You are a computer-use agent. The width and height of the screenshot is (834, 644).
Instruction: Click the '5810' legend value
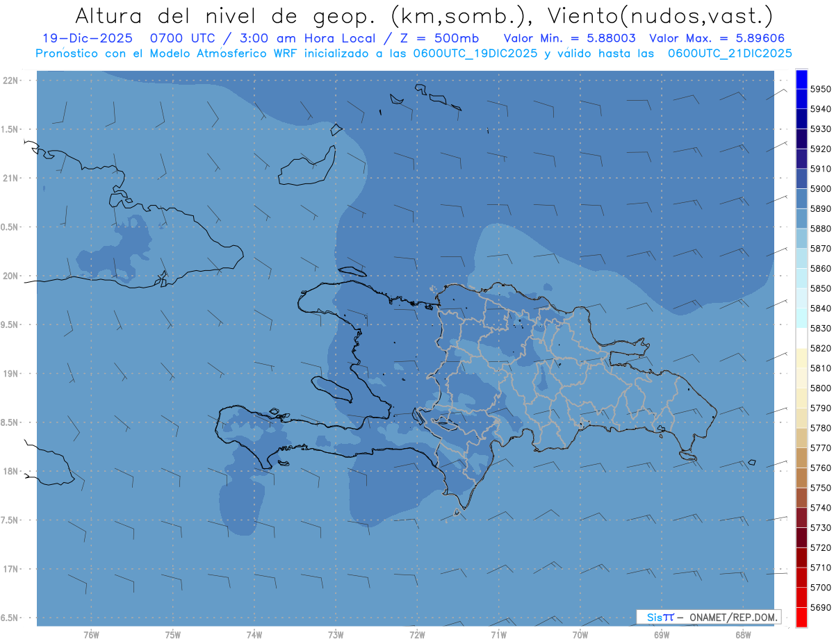coord(820,368)
